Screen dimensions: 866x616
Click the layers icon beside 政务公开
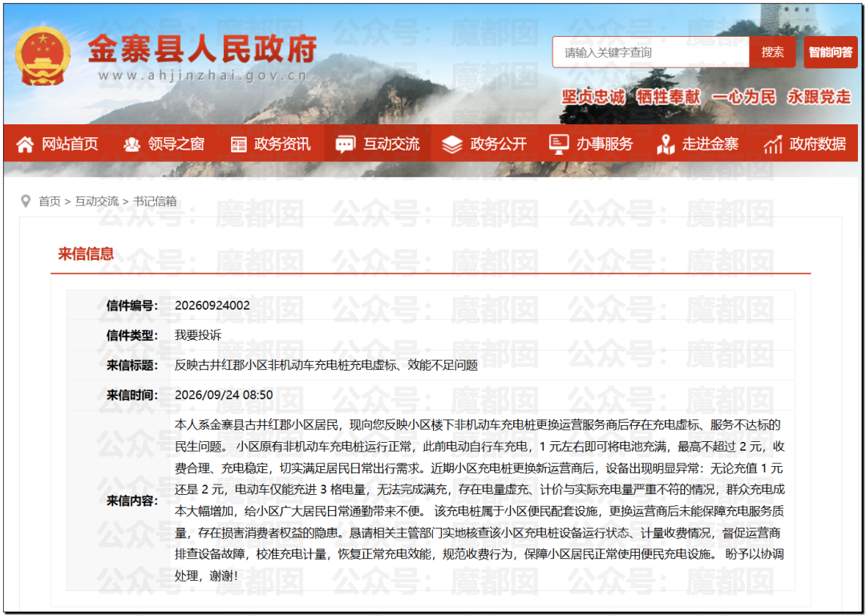click(x=451, y=144)
